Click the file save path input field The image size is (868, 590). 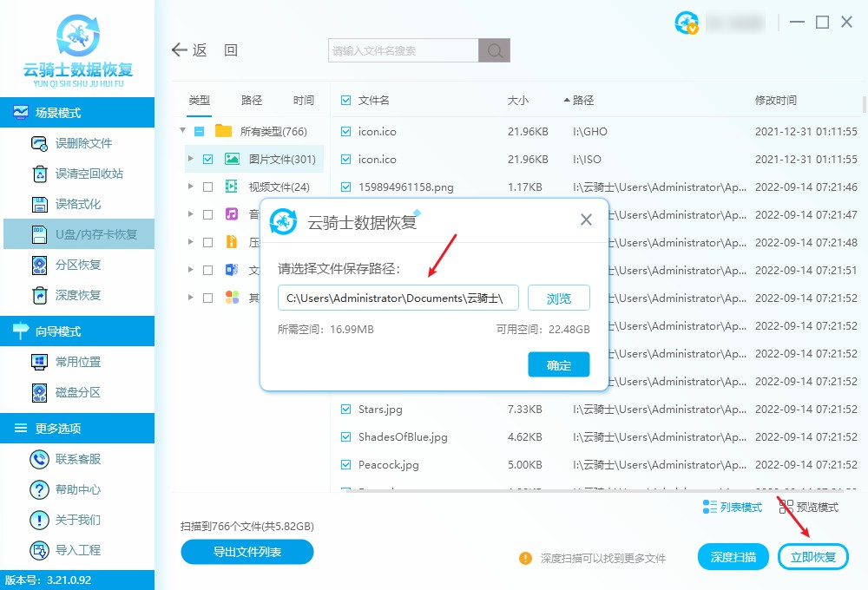point(398,298)
